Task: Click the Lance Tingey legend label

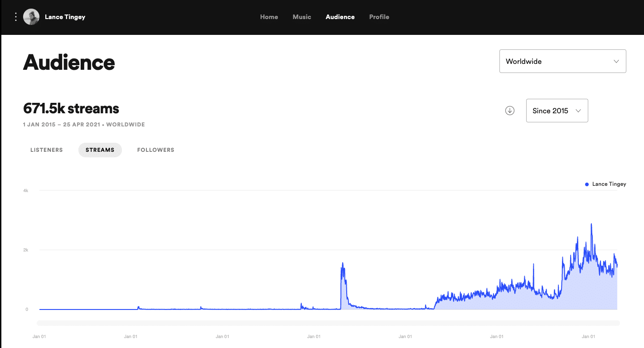Action: pyautogui.click(x=609, y=184)
